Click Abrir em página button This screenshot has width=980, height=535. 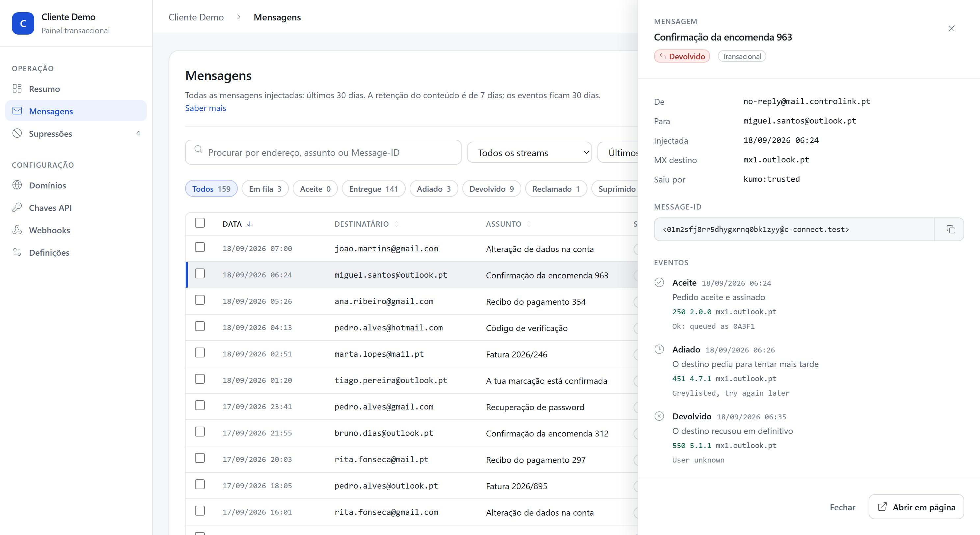[x=916, y=507]
